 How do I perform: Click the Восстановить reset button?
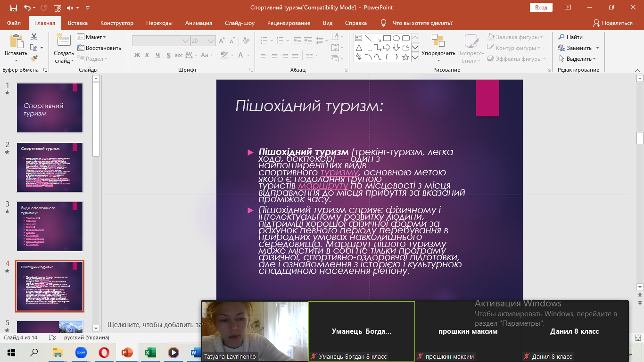[x=99, y=48]
